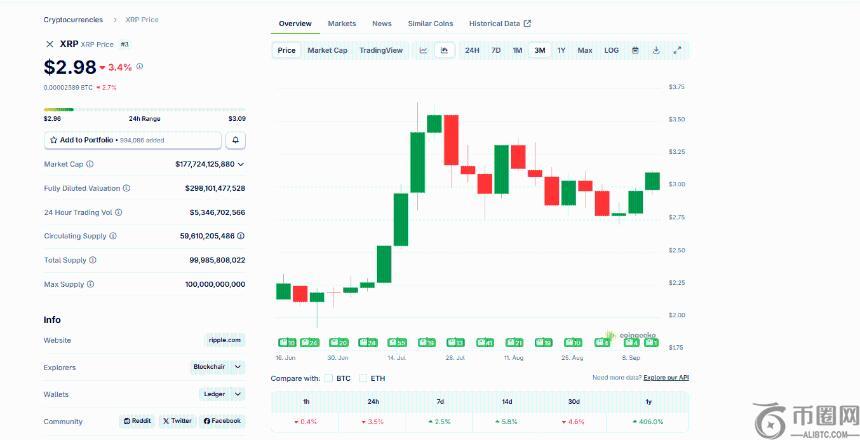The image size is (860, 440).
Task: Click the 24h Range progress bar
Action: [144, 109]
